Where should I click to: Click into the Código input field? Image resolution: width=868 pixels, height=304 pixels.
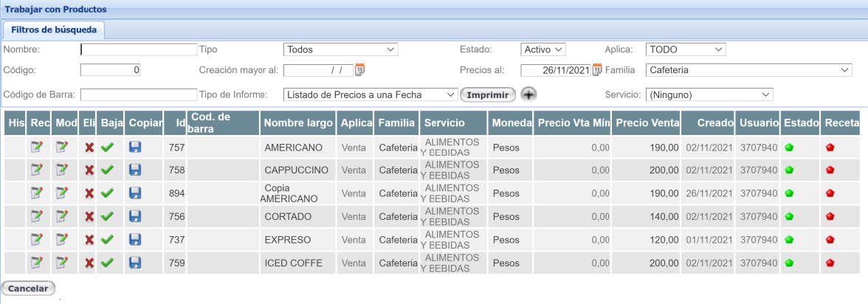tap(110, 70)
